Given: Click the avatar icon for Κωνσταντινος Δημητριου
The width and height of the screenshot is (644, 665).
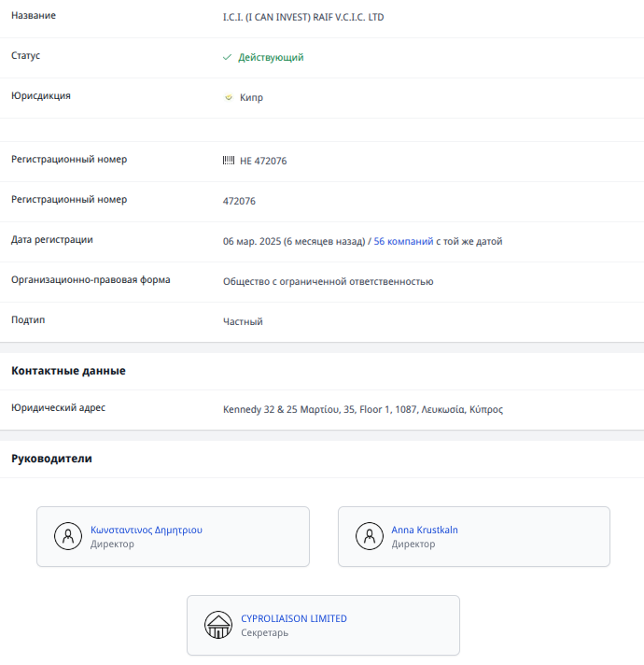Looking at the screenshot, I should 68,536.
